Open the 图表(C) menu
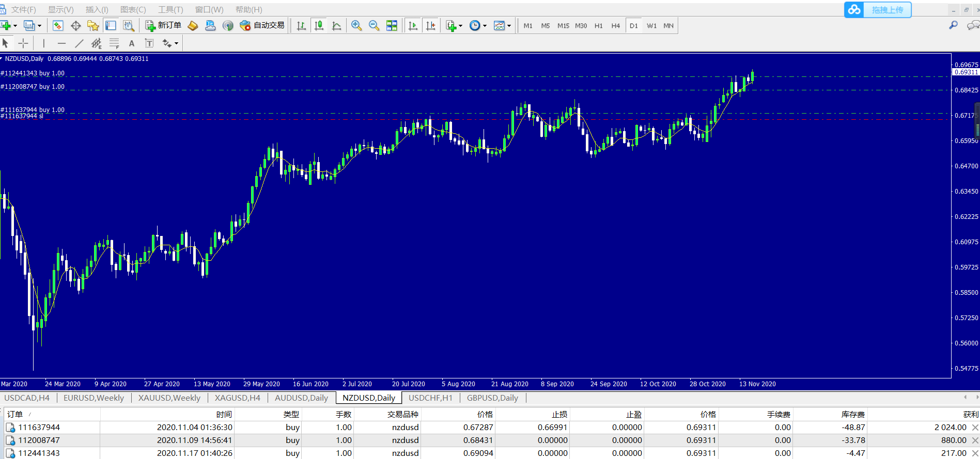The height and width of the screenshot is (459, 980). (133, 10)
